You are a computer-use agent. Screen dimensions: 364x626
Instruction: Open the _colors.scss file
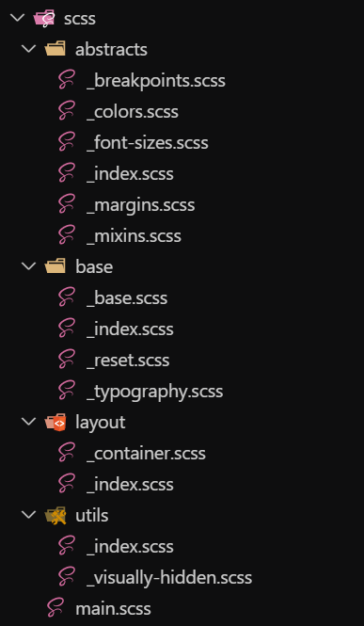[132, 112]
